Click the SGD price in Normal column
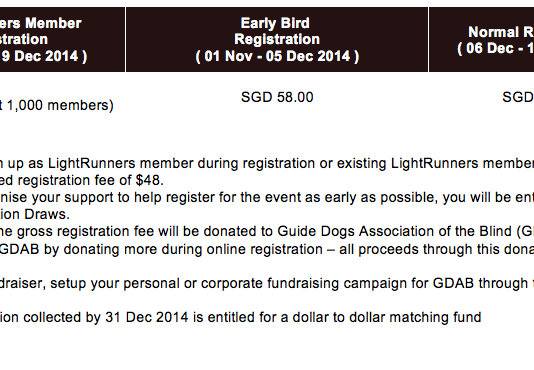534x370 pixels. coord(518,97)
